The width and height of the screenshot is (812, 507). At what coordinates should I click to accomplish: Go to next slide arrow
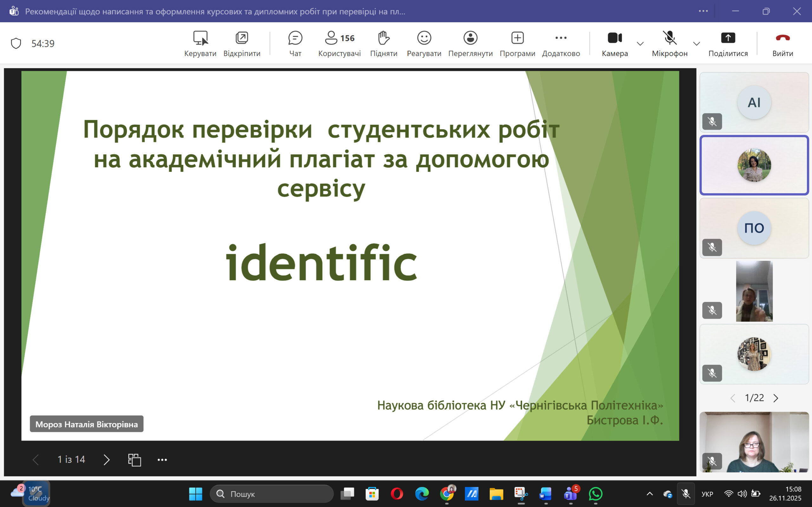point(106,460)
